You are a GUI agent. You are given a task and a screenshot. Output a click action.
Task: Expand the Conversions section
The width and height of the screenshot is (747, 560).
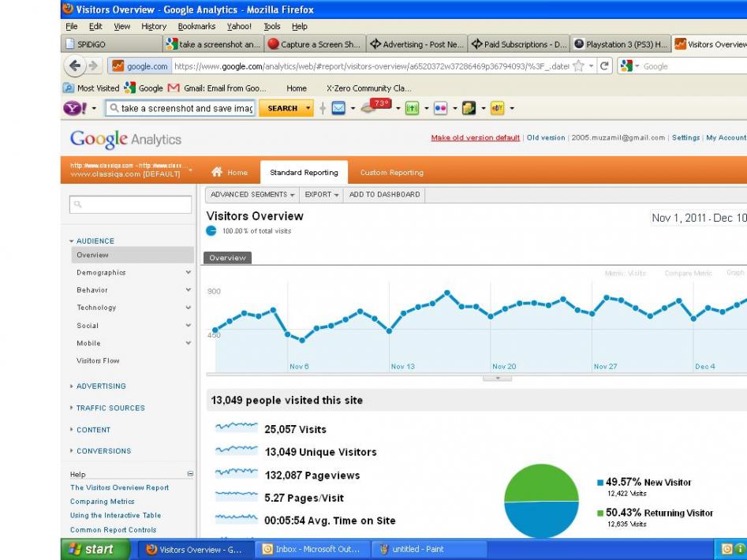100,451
